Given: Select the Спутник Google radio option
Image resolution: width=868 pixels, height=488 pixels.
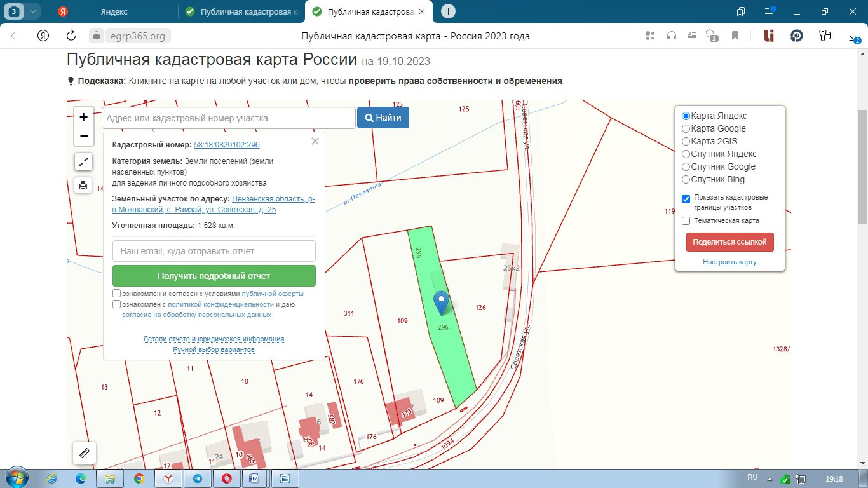Looking at the screenshot, I should click(686, 166).
